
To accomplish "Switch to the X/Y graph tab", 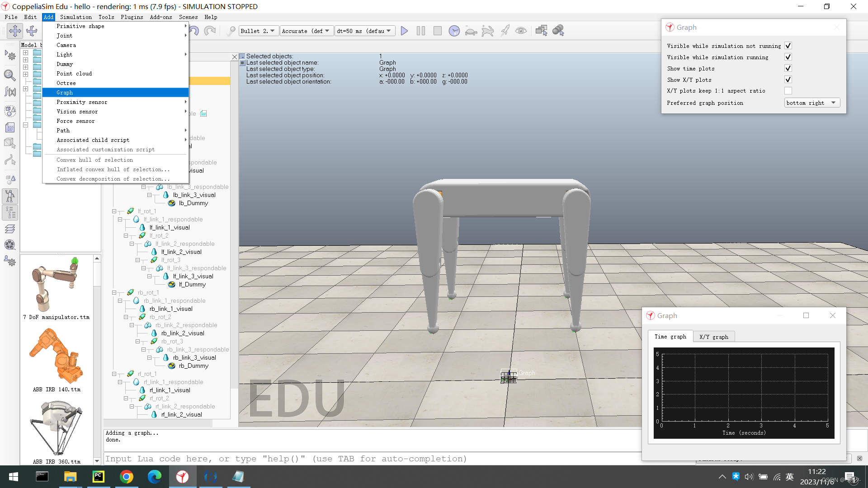I will click(x=713, y=337).
